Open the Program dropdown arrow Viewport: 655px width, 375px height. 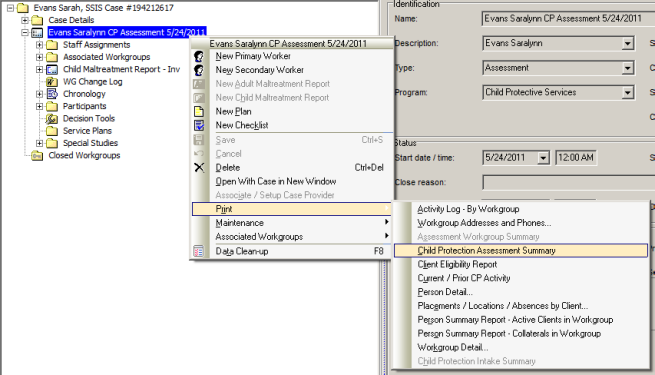pyautogui.click(x=627, y=93)
